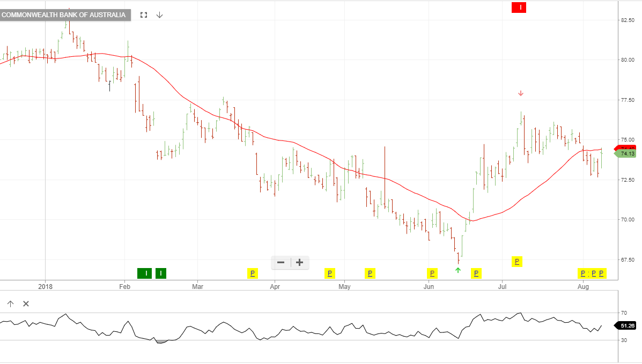Open the yellow P marker in mid-June
The height and width of the screenshot is (364, 642).
[476, 273]
